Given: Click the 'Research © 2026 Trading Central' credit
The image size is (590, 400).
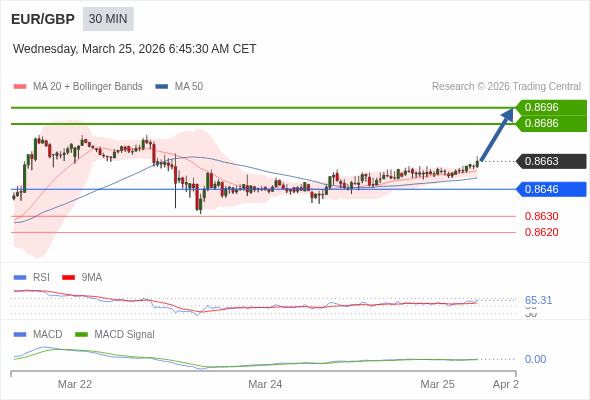Looking at the screenshot, I should point(506,87).
